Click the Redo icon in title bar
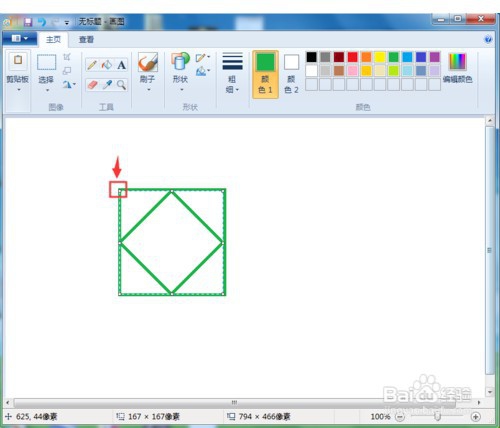This screenshot has width=500, height=428. click(x=55, y=22)
